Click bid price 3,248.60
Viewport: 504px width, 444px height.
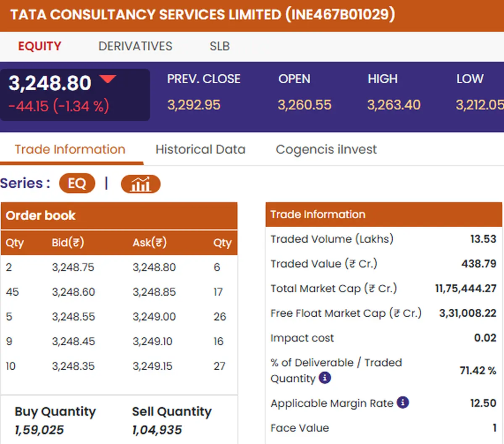pos(73,292)
